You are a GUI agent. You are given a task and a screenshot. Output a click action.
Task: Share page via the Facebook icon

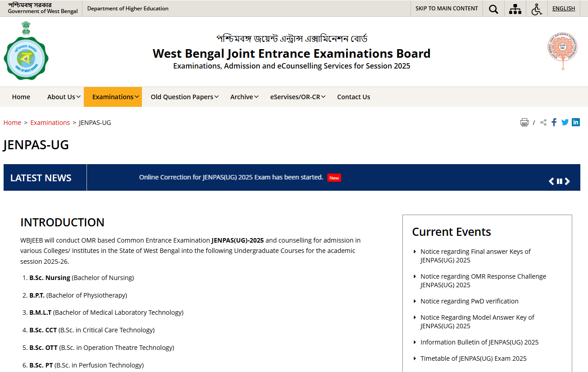pos(554,122)
